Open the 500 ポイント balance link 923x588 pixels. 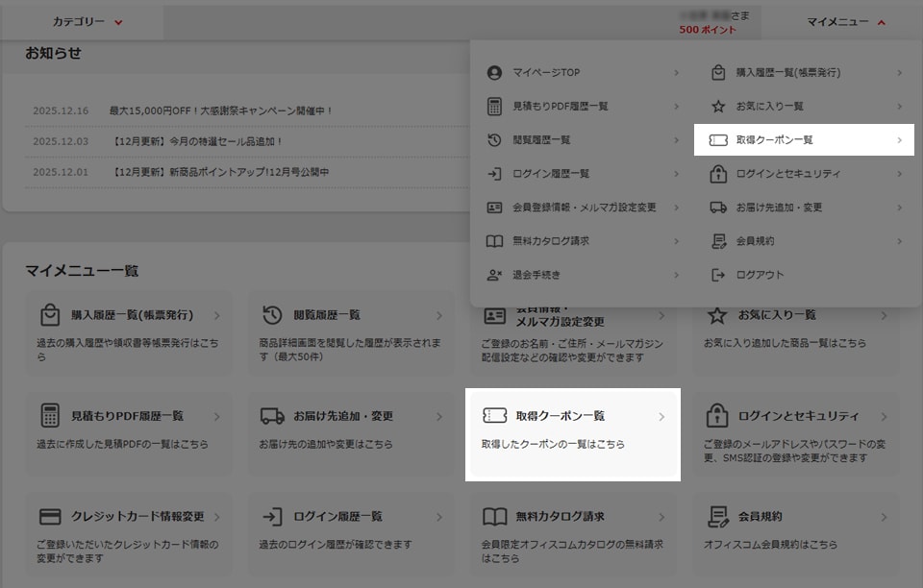709,28
